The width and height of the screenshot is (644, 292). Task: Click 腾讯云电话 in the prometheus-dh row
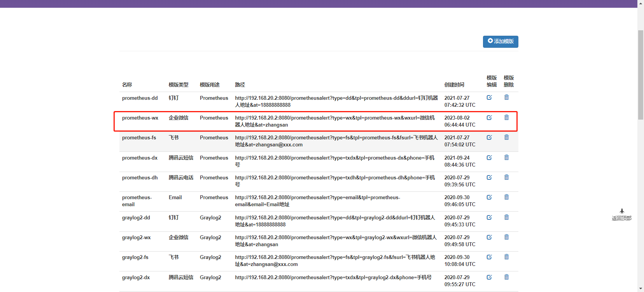click(x=181, y=177)
